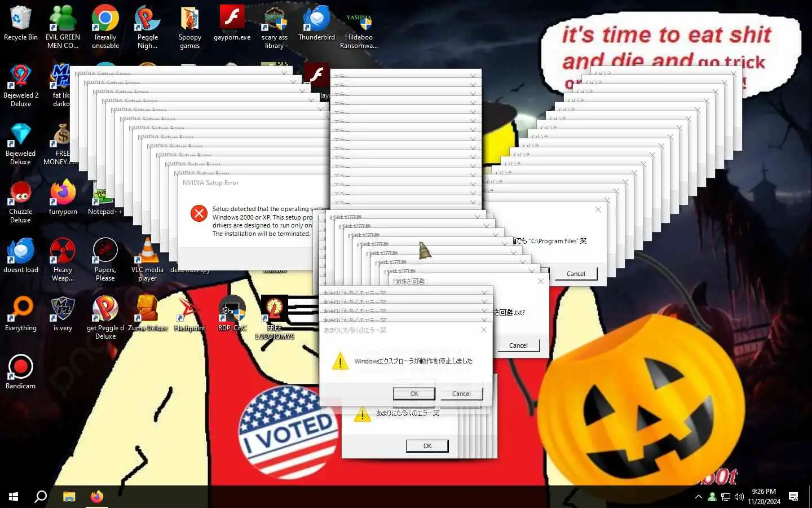Open the volume speaker tray icon
Viewport: 812px width, 508px height.
tap(739, 497)
